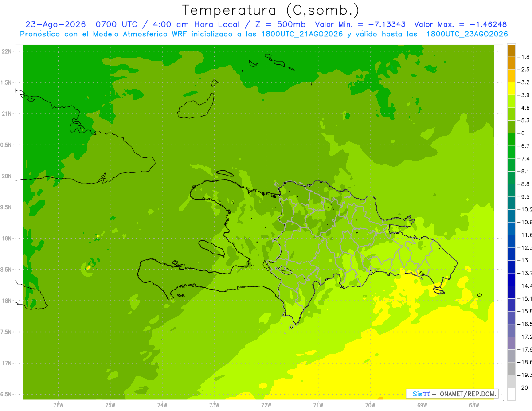Pick the lime swatch between -3.9 and -4.6
This screenshot has height=411, width=532.
pos(511,102)
